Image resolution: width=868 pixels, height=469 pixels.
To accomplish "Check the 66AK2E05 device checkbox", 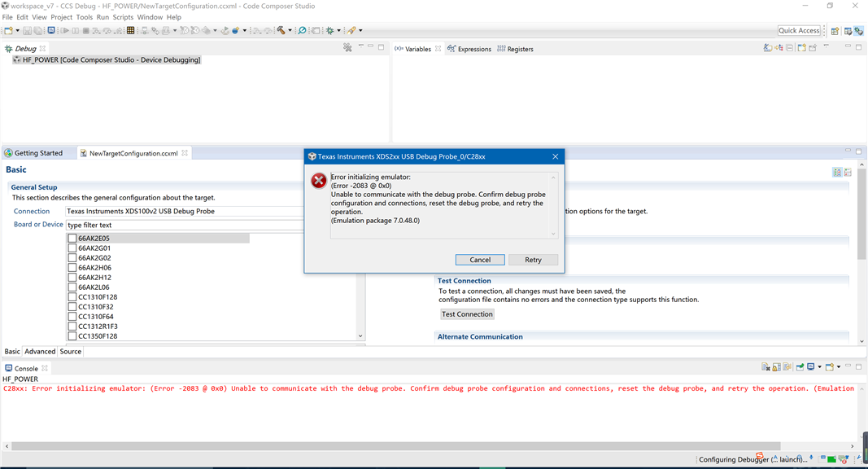I will (72, 239).
